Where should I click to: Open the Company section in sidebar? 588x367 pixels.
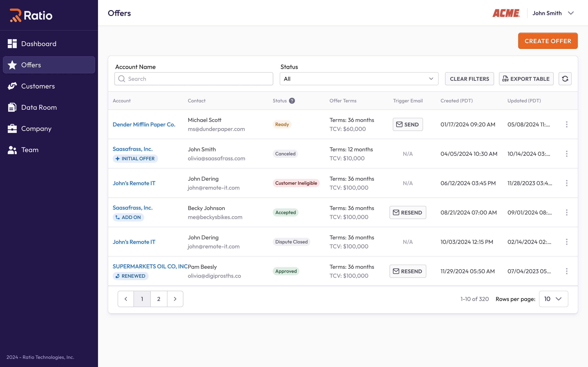coord(36,129)
